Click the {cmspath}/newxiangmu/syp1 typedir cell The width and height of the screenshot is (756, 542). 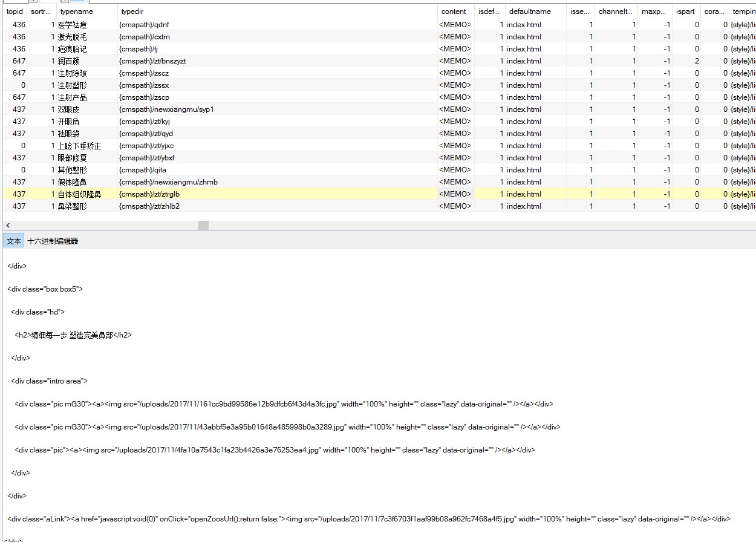click(x=277, y=109)
